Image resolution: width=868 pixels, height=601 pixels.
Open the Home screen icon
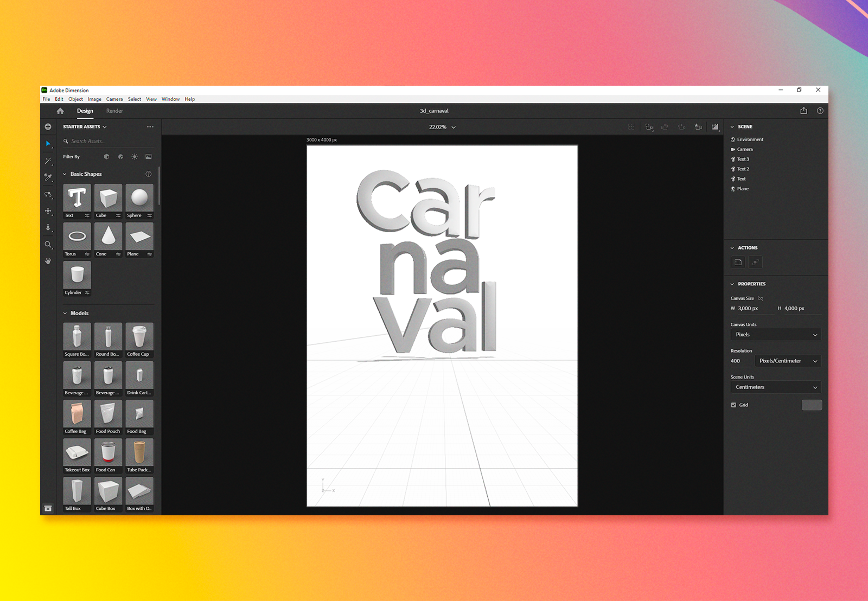[x=60, y=111]
